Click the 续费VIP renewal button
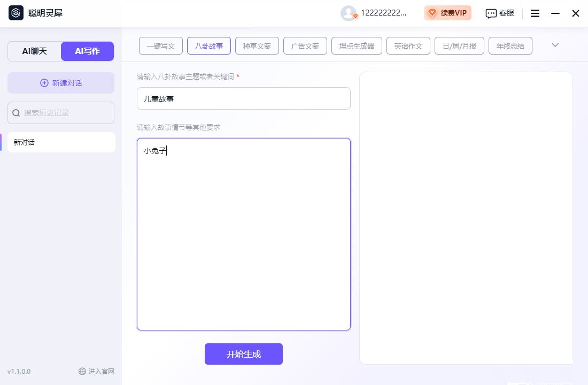588x385 pixels. point(448,12)
